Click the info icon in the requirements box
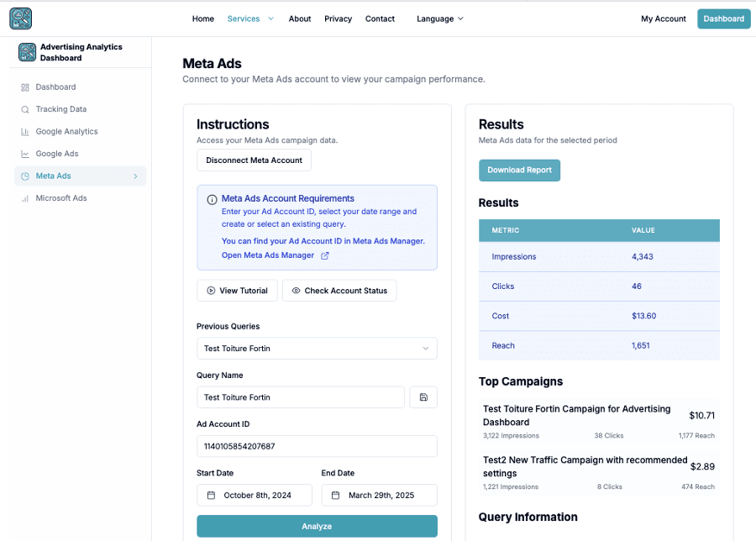756x541 pixels. 209,197
